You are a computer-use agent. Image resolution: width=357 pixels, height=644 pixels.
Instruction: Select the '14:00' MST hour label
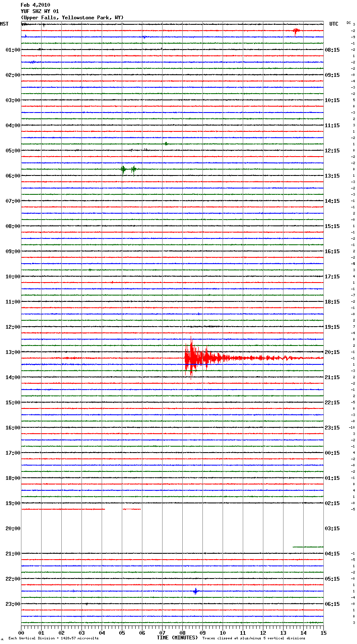click(13, 377)
